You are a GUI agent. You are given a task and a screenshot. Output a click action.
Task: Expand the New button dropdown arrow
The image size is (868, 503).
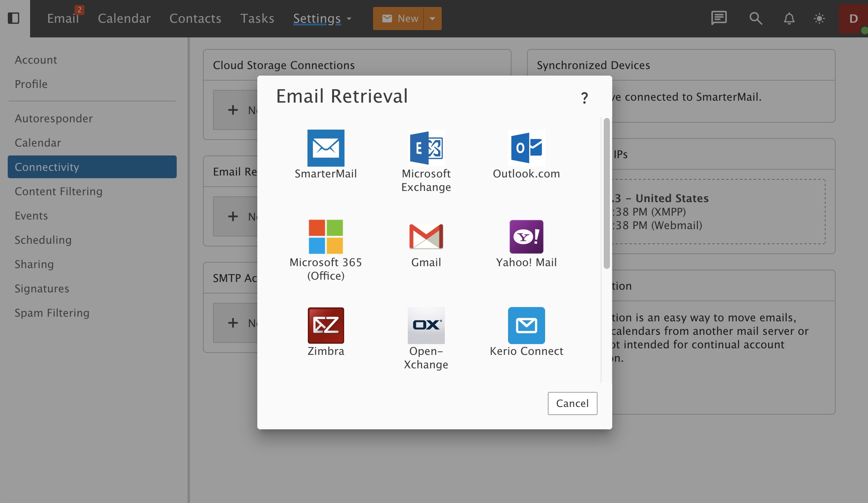click(432, 19)
